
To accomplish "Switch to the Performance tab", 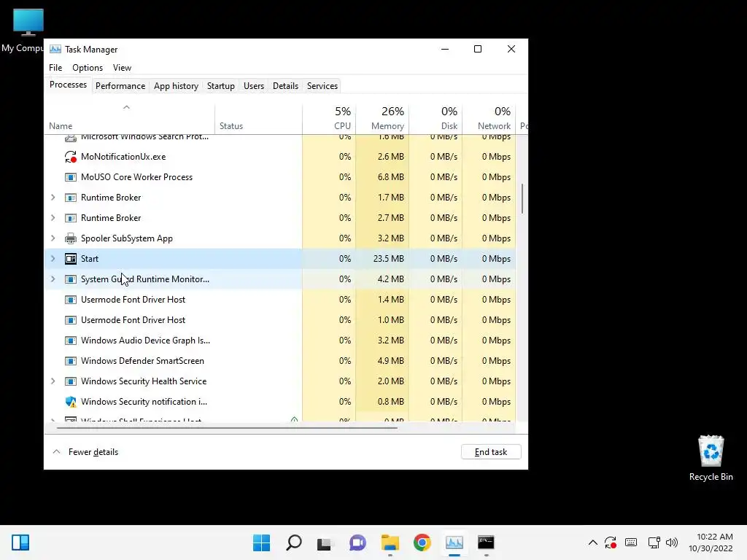I will (120, 86).
